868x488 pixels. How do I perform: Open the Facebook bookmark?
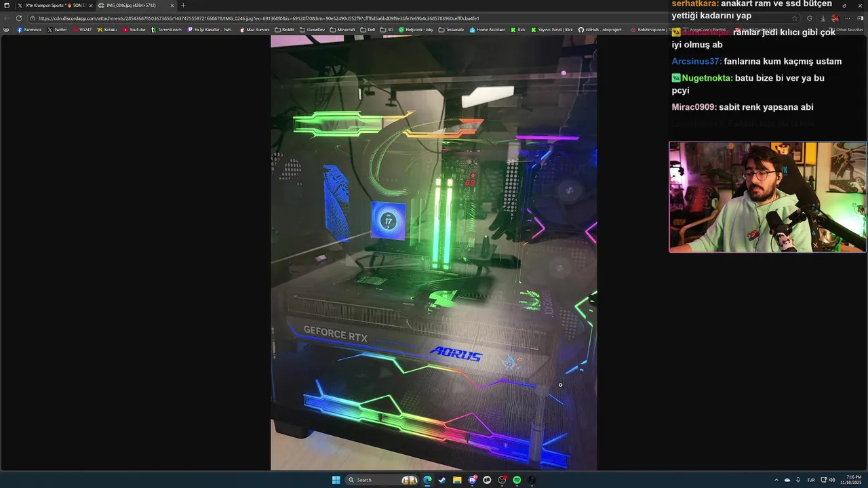pos(29,30)
